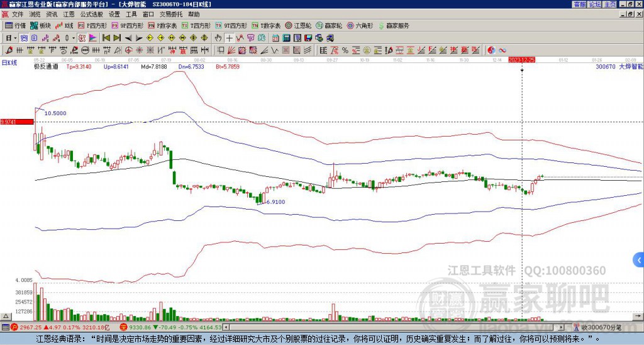The width and height of the screenshot is (644, 345).
Task: Open the 江恩 menu
Action: tap(69, 14)
